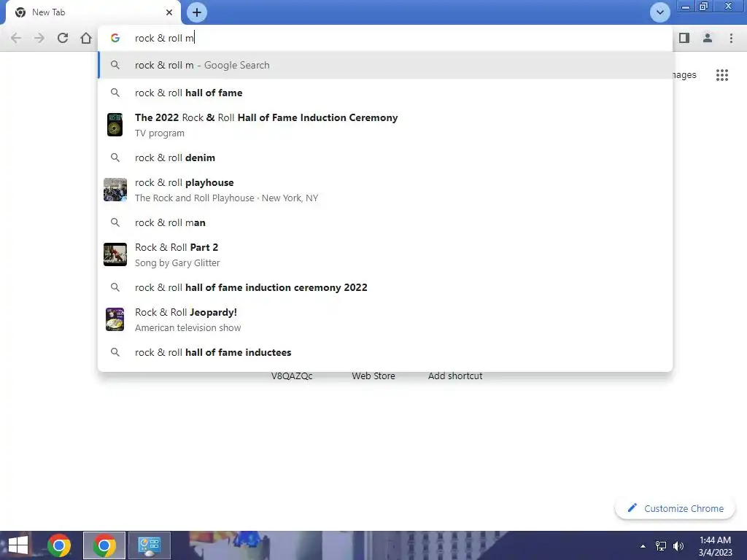The width and height of the screenshot is (747, 560).
Task: Choose 'rock & roll playhouse' suggestion
Action: coord(385,190)
